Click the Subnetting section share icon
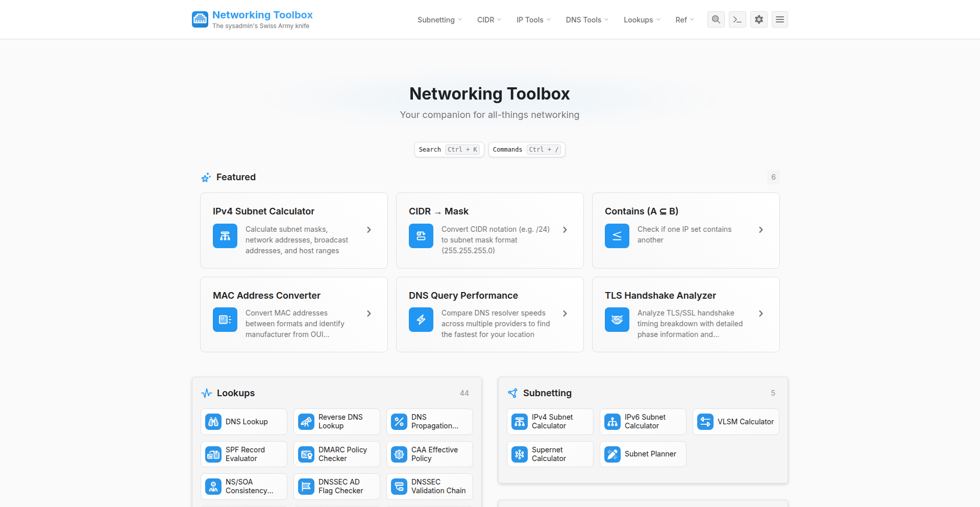This screenshot has height=507, width=980. [x=513, y=393]
